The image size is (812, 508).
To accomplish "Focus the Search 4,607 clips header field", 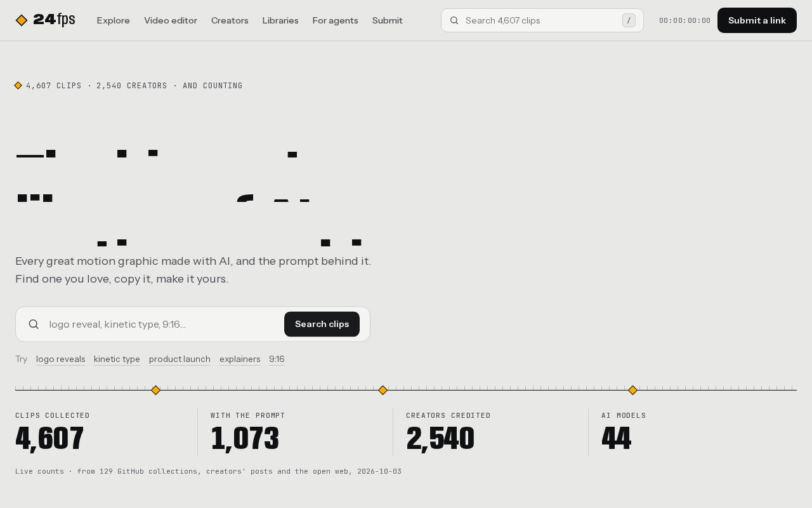I will pyautogui.click(x=542, y=20).
